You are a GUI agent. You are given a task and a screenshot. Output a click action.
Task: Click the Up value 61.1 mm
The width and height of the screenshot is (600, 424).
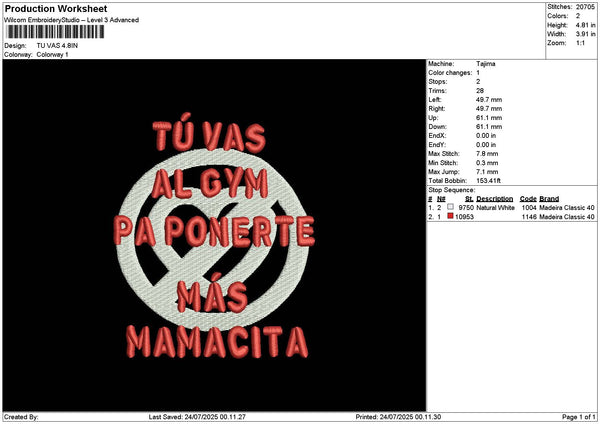(x=489, y=118)
